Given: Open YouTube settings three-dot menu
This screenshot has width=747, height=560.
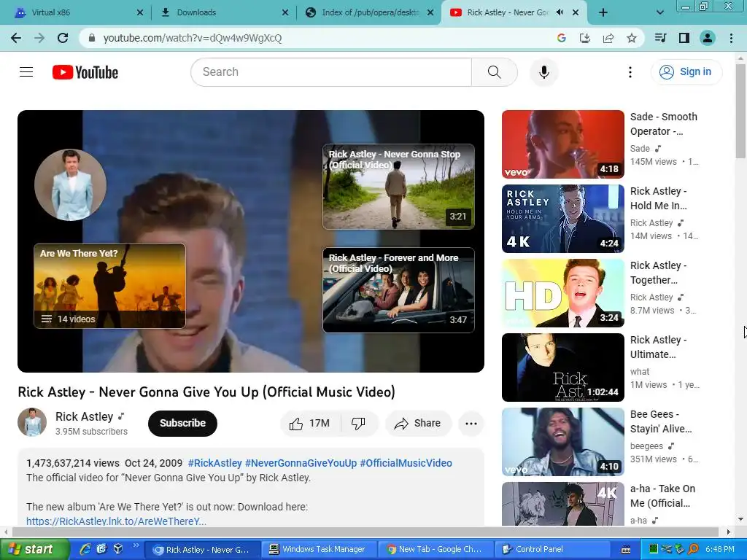Looking at the screenshot, I should click(x=630, y=72).
